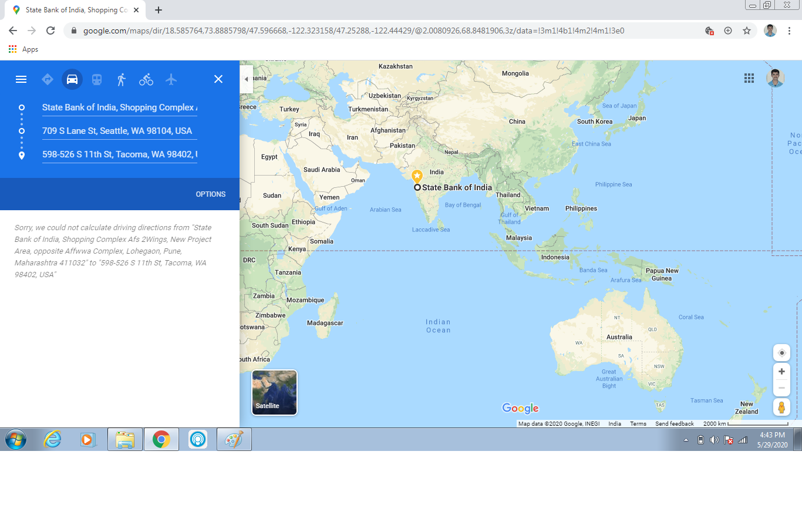The image size is (802, 532).
Task: Zoom out on the map
Action: click(x=781, y=388)
